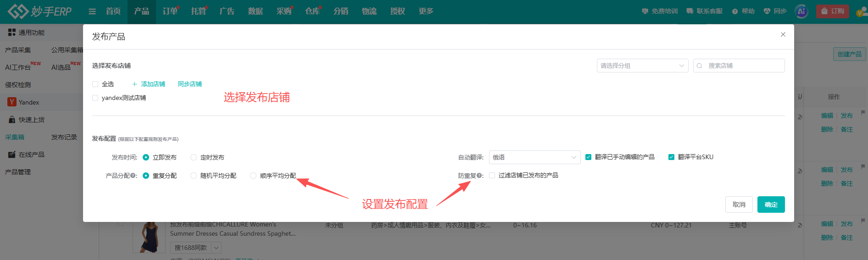This screenshot has height=260, width=868.
Task: Click the 确定 button
Action: (x=771, y=205)
